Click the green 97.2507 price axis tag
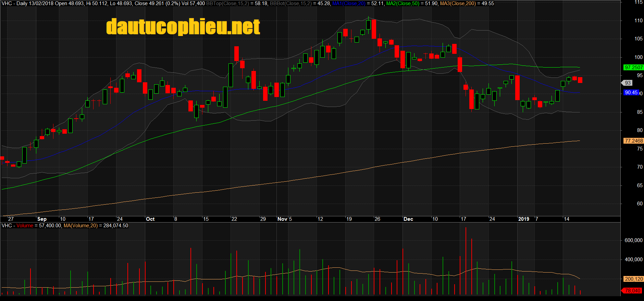 (633, 68)
